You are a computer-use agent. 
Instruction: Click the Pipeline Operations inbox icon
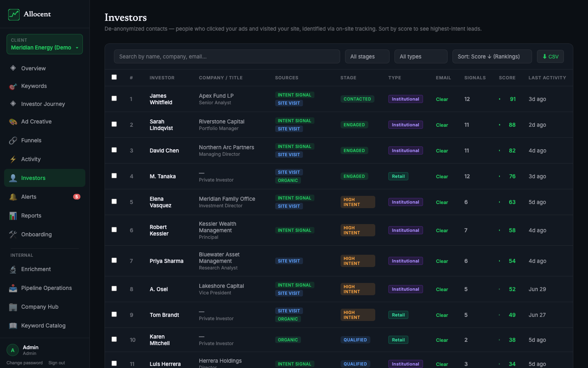point(13,288)
